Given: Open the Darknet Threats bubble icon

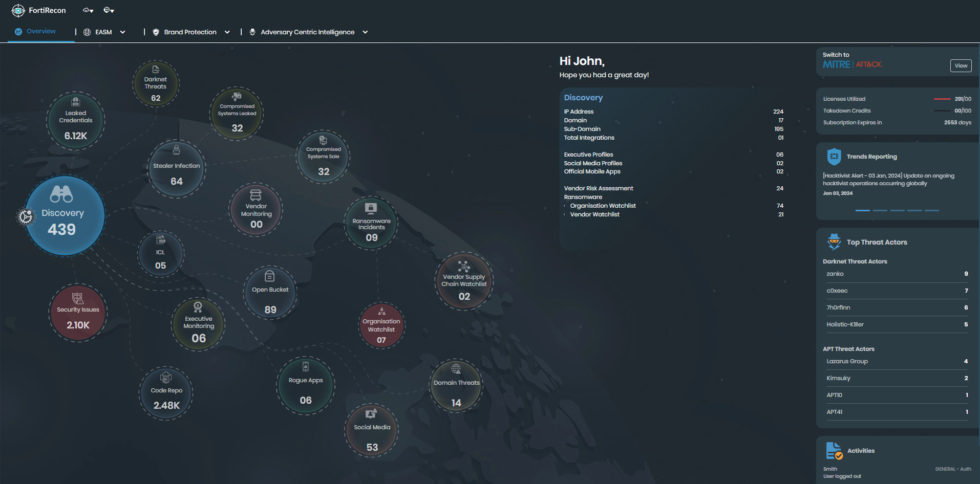Looking at the screenshot, I should point(156,69).
